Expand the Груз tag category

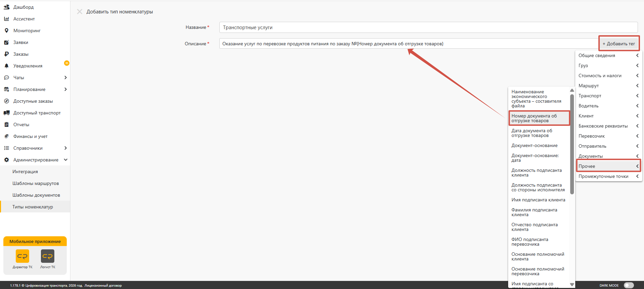click(609, 65)
